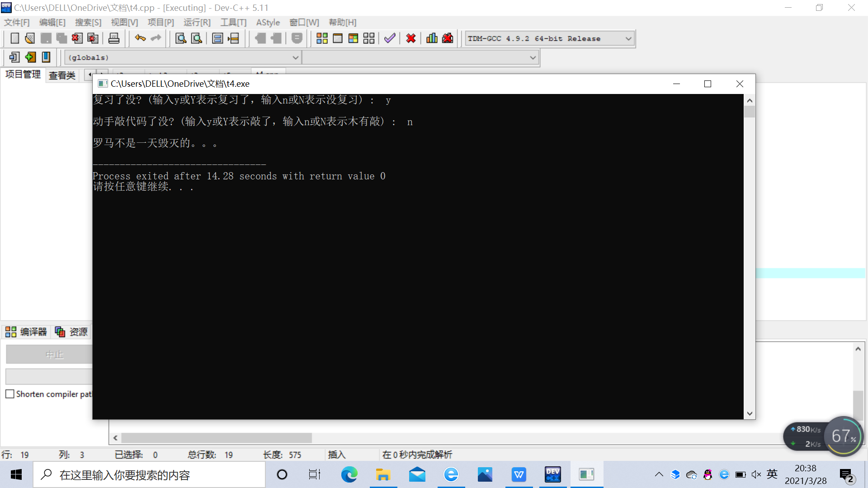
Task: Click the red X stop icon
Action: pos(410,38)
